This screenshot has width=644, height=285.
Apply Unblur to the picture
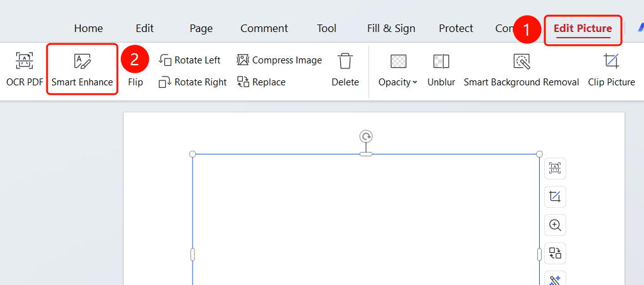441,70
